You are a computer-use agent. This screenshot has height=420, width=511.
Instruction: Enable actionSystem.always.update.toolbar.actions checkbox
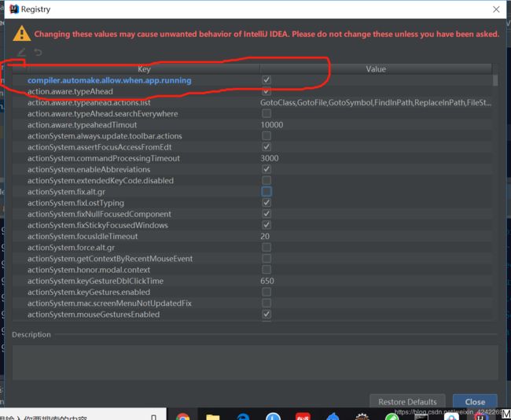point(267,135)
